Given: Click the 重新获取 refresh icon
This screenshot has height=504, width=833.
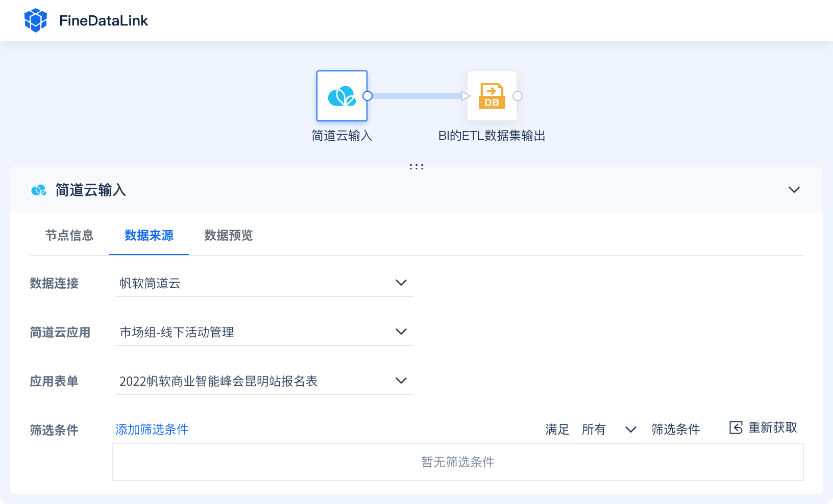Looking at the screenshot, I should 736,427.
